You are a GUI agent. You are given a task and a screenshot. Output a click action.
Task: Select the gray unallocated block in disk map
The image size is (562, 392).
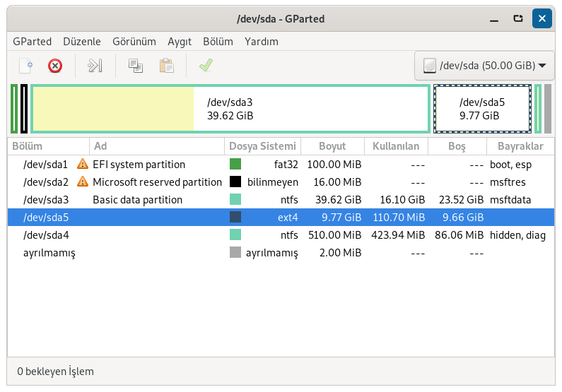coord(548,109)
